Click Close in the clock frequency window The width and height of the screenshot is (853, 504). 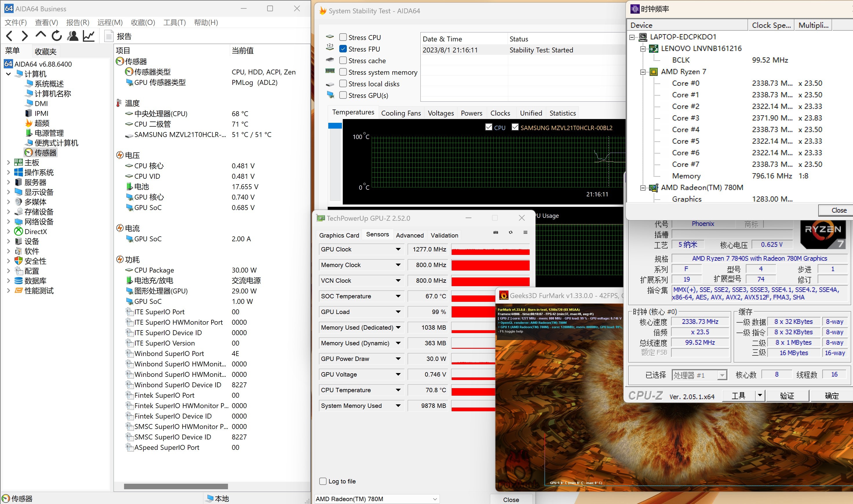(839, 210)
